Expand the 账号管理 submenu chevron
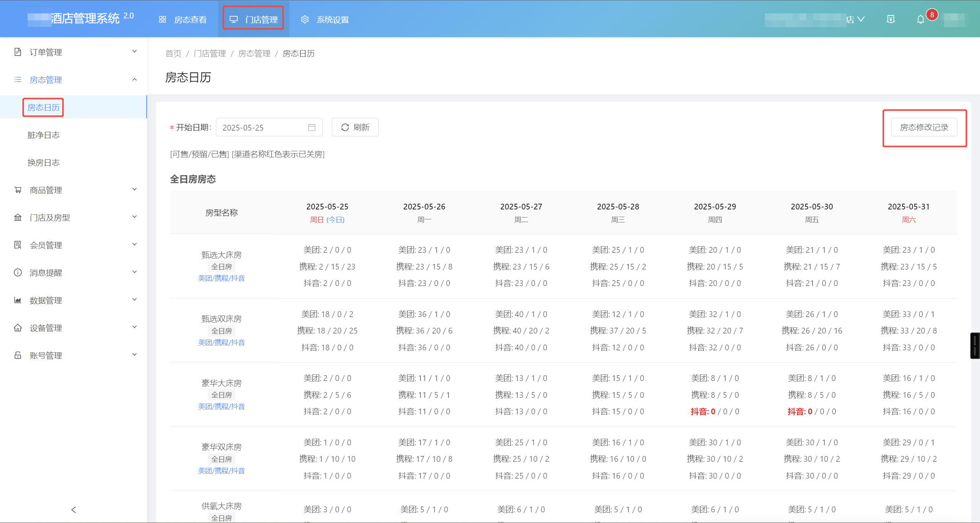 pos(134,355)
